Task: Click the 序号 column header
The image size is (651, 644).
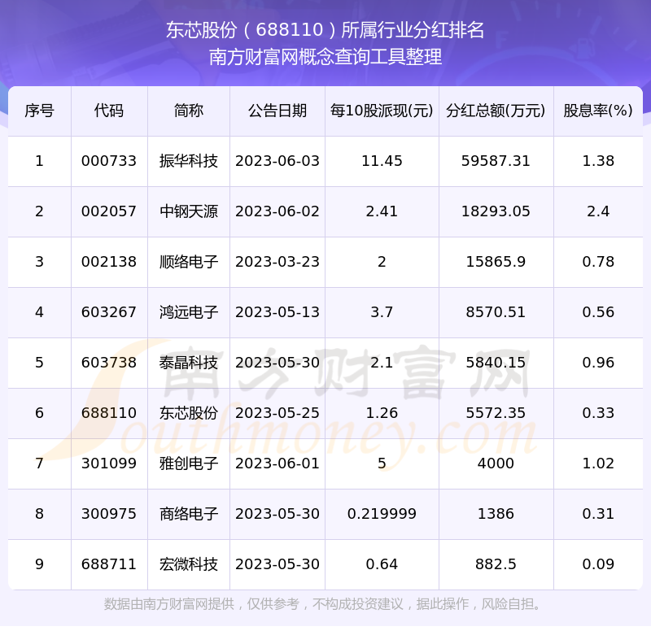Action: [x=39, y=111]
